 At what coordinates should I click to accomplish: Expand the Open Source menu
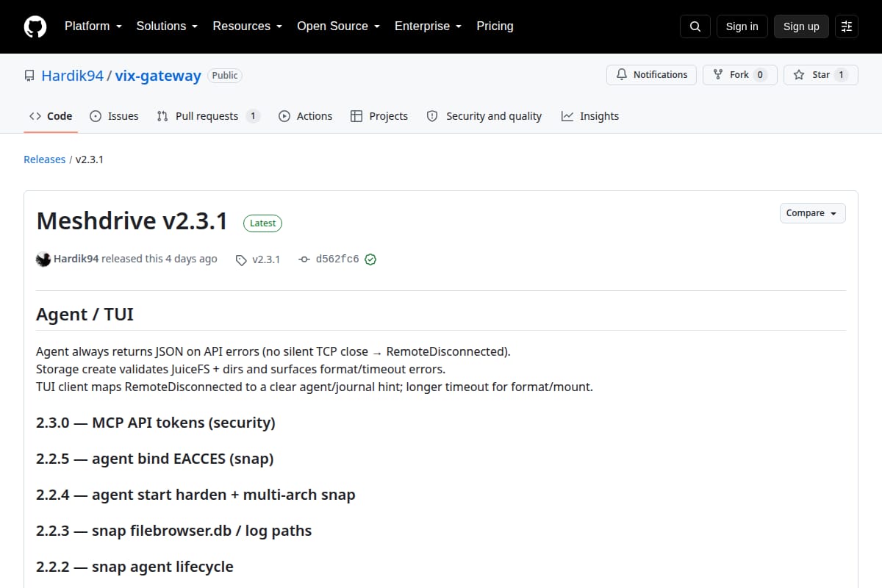(x=338, y=26)
